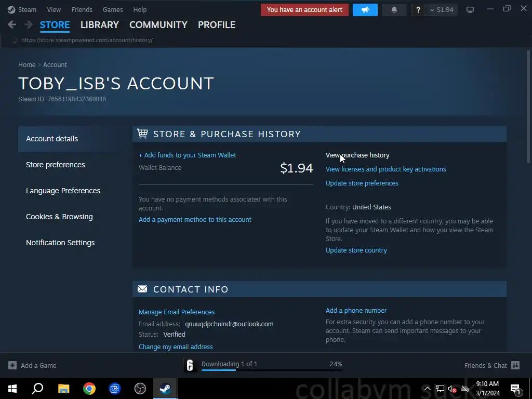Click the Account breadcrumb link
Image resolution: width=532 pixels, height=399 pixels.
(x=55, y=65)
